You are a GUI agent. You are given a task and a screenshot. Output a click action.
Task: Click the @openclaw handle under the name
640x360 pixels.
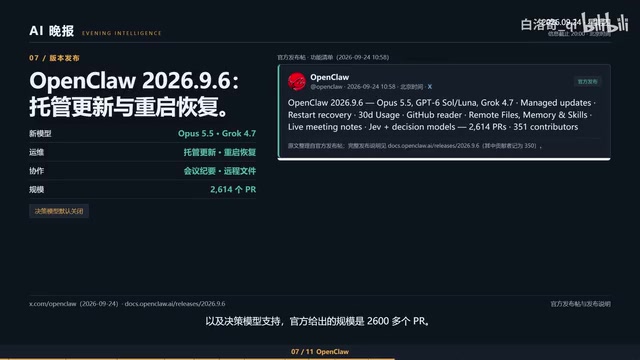pos(326,87)
